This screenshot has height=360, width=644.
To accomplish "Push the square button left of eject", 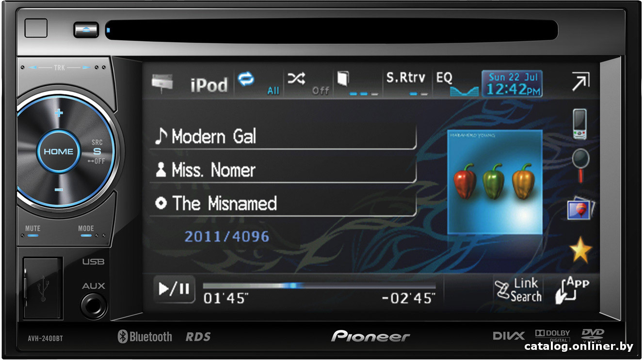I will point(36,28).
